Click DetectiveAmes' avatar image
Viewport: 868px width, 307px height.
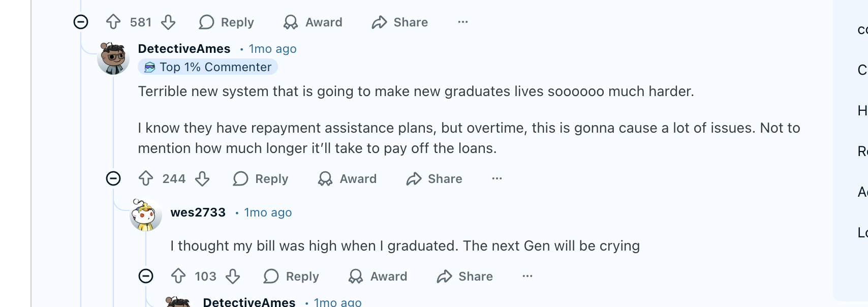tap(113, 58)
